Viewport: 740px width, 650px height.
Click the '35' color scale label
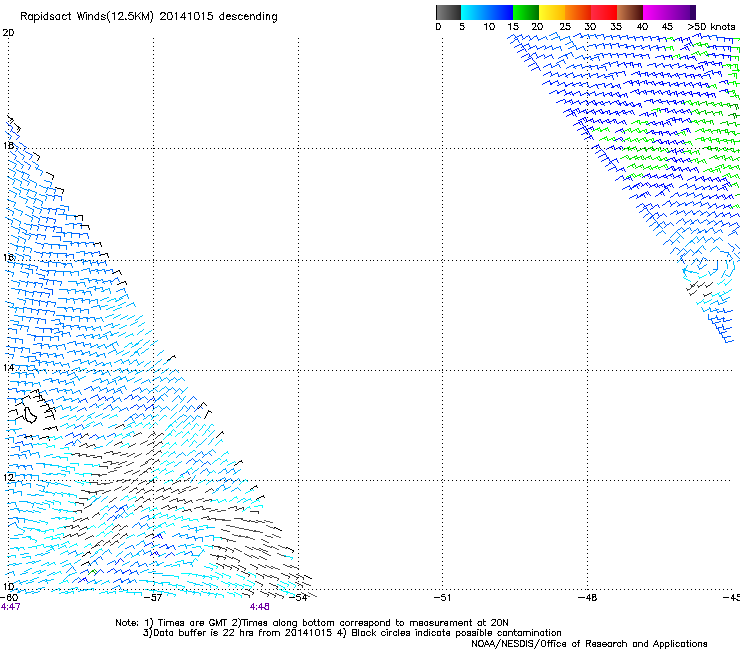point(616,27)
